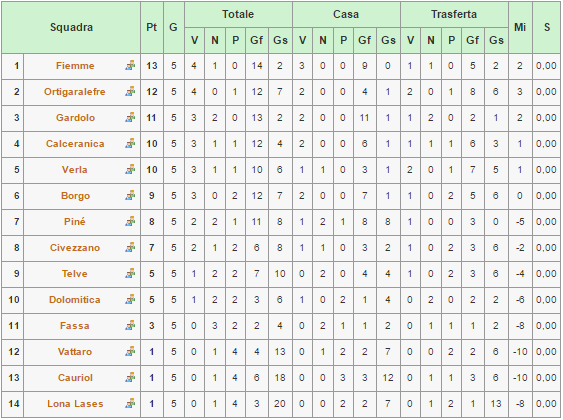Click the Fassa team link
This screenshot has width=563, height=420.
(75, 326)
